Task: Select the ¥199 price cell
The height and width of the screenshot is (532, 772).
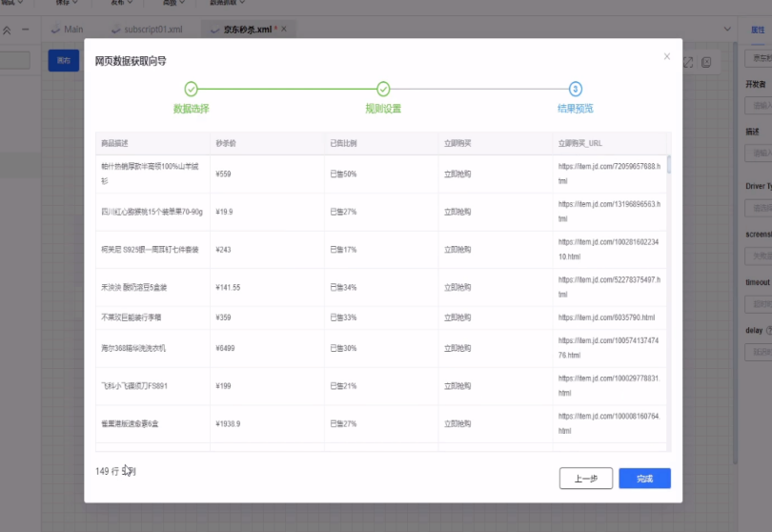Action: click(267, 386)
